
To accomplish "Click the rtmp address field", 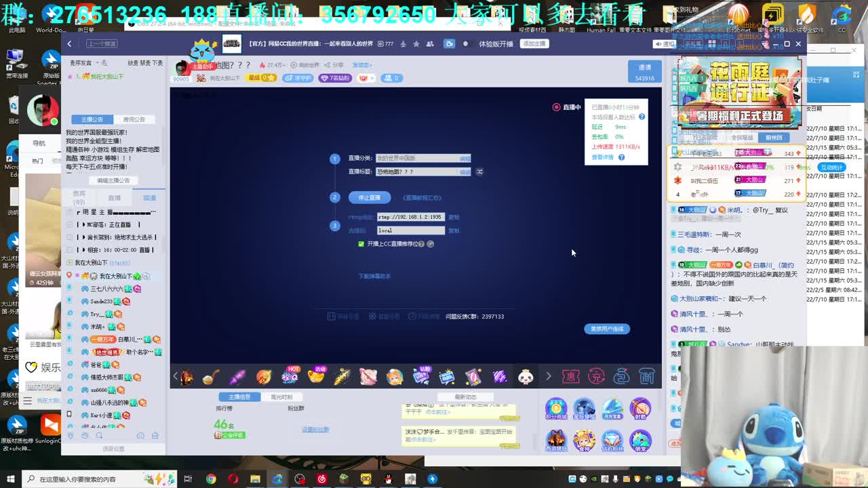I will pos(411,217).
